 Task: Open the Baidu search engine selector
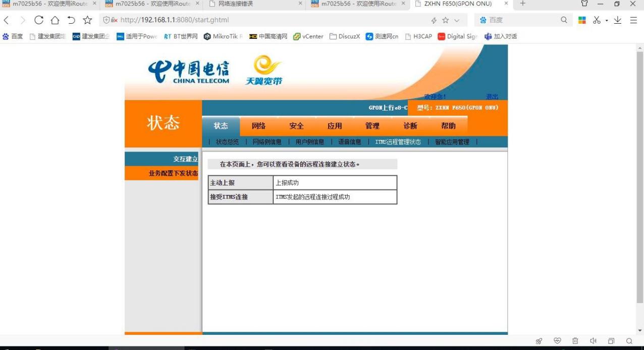483,20
